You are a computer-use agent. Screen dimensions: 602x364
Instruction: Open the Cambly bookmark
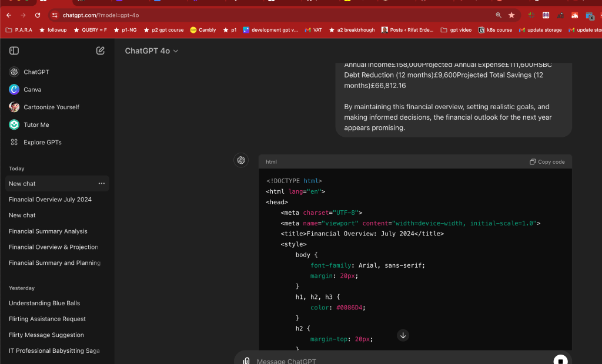point(203,30)
